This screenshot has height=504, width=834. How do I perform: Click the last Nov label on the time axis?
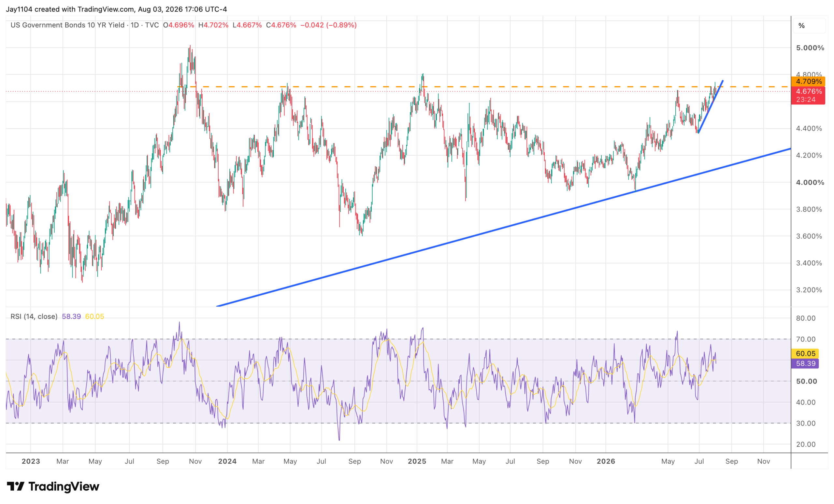(764, 461)
